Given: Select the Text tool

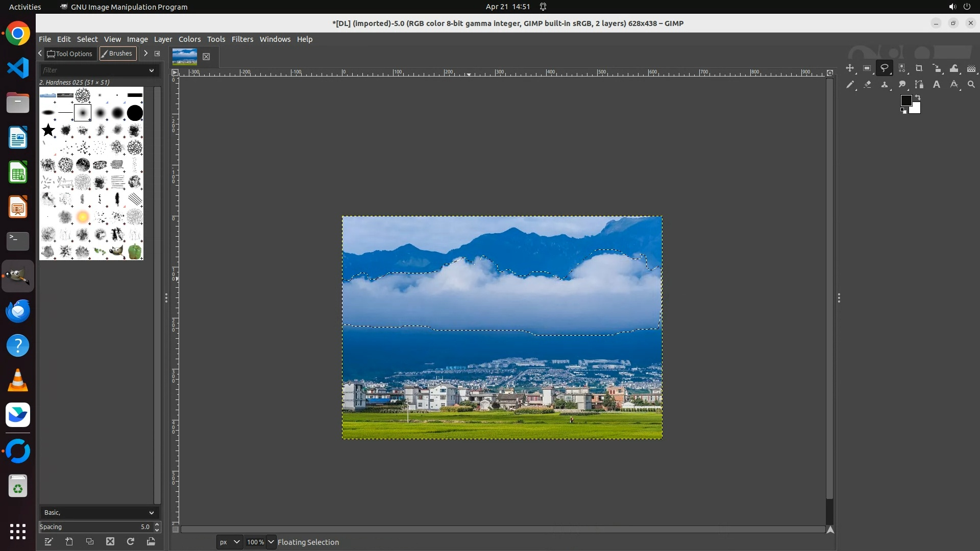Looking at the screenshot, I should click(x=937, y=85).
